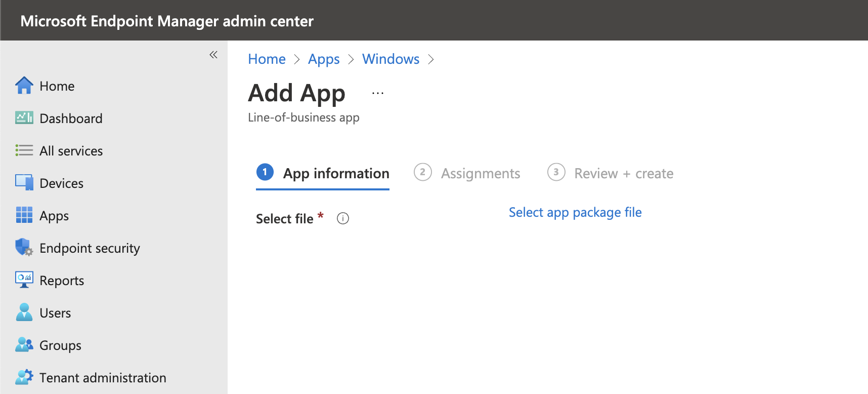Switch to the Review + create tab
Viewport: 868px width, 394px height.
pyautogui.click(x=611, y=173)
